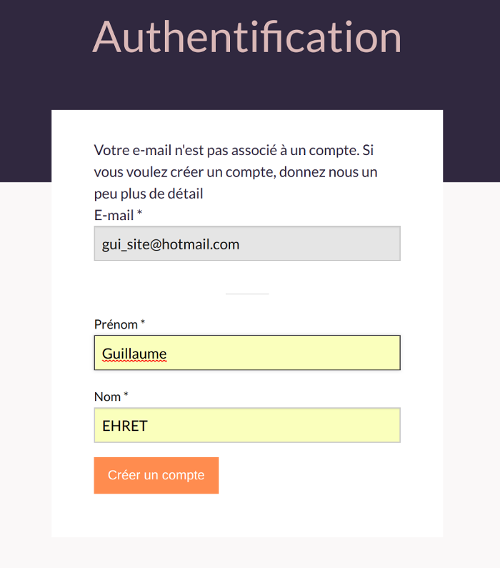This screenshot has height=568, width=500.
Task: Click the required asterisk beside Nom
Action: (x=126, y=394)
